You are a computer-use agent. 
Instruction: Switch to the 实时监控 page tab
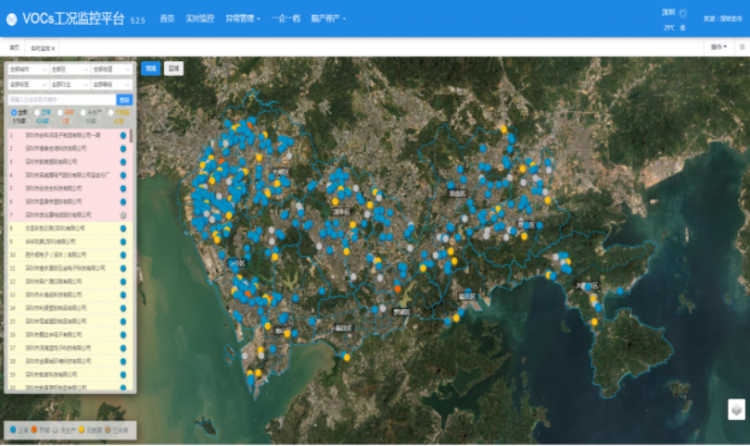40,48
